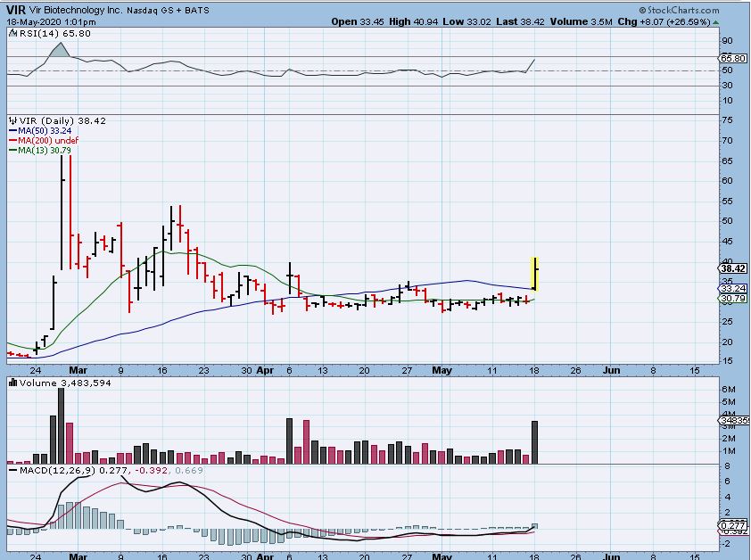The image size is (751, 560).
Task: Click the 'MA(13) 30.79' legend entry
Action: pos(40,150)
